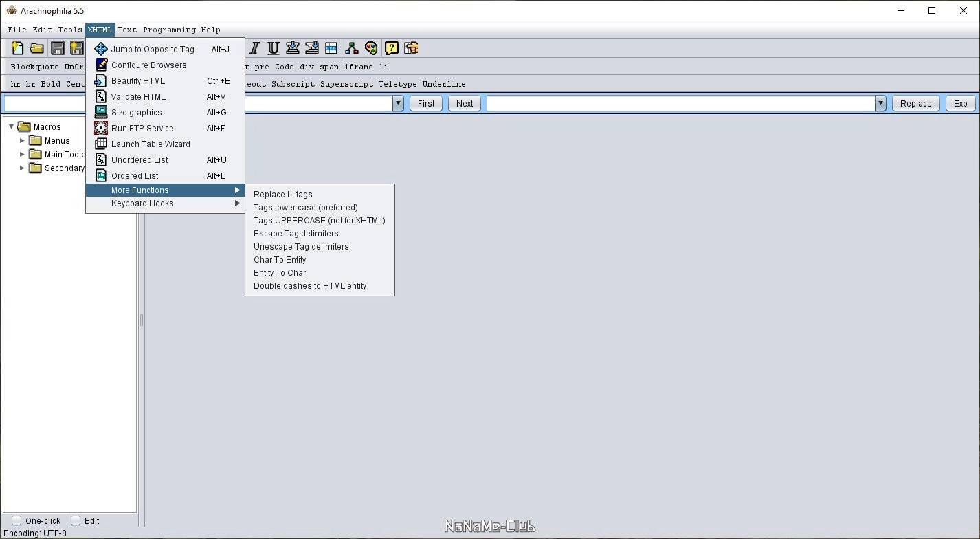The height and width of the screenshot is (539, 980).
Task: Open the File menu
Action: point(17,30)
